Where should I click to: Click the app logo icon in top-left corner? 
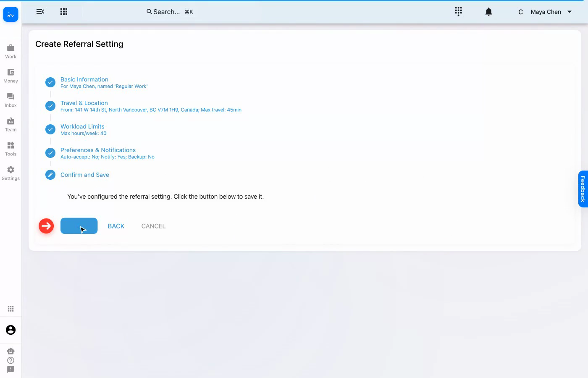point(10,15)
